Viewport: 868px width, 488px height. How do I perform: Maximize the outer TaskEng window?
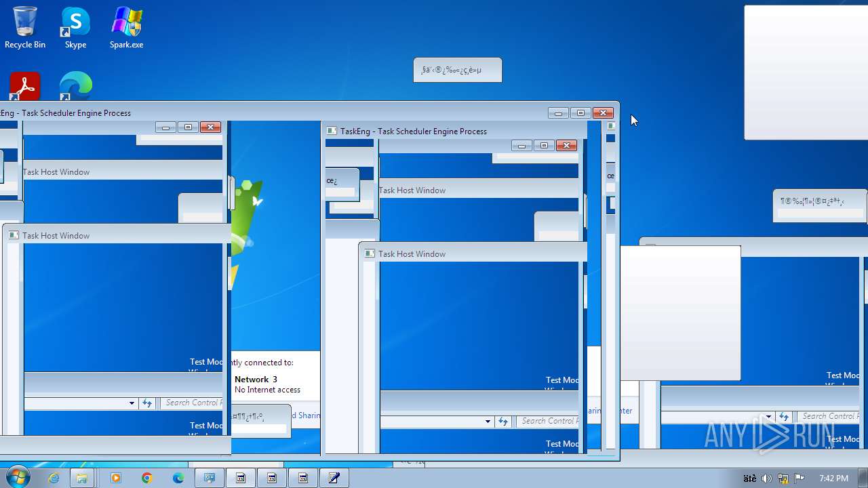tap(580, 113)
